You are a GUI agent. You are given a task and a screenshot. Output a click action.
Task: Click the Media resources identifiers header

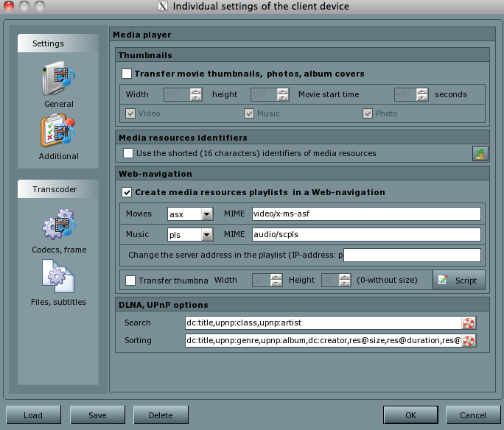point(183,138)
